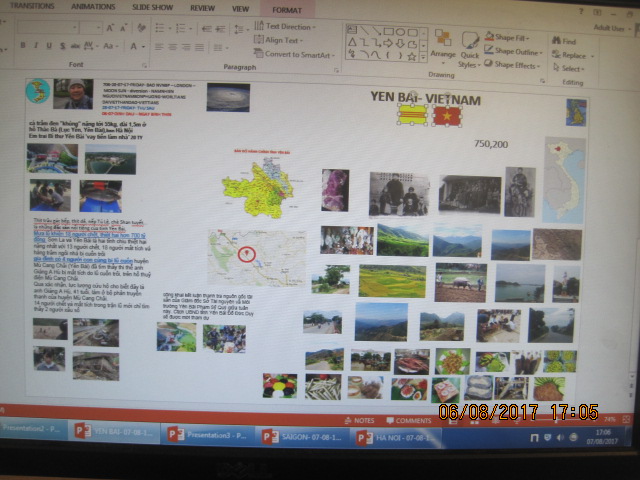Open Paragraph dialog launcher

pyautogui.click(x=336, y=70)
